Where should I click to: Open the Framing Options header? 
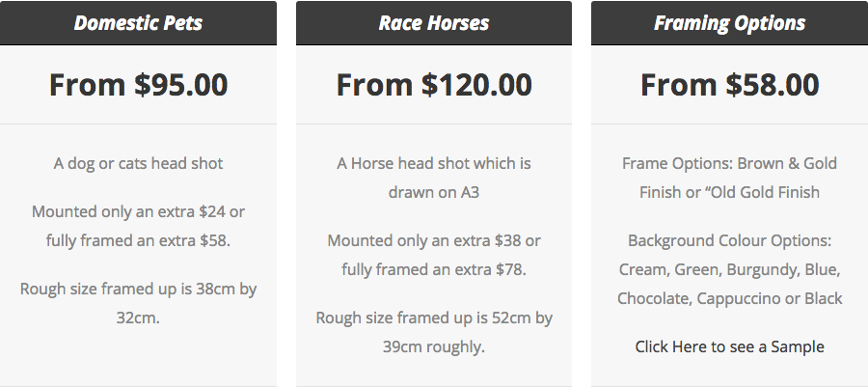tap(730, 23)
